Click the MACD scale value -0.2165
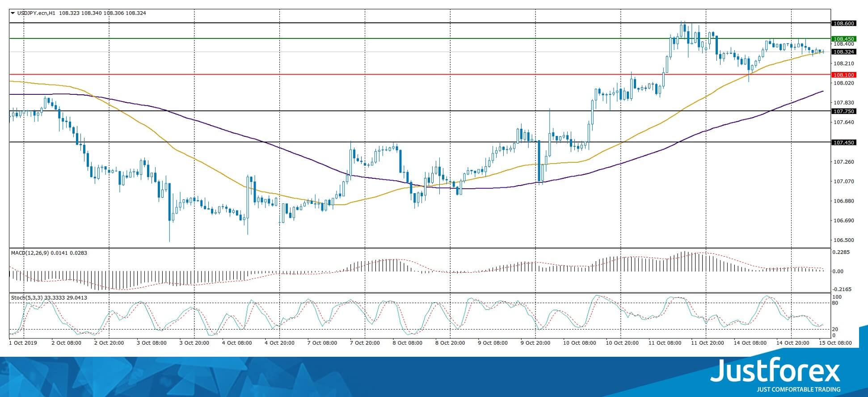Viewport: 868px width, 397px height. pyautogui.click(x=842, y=290)
